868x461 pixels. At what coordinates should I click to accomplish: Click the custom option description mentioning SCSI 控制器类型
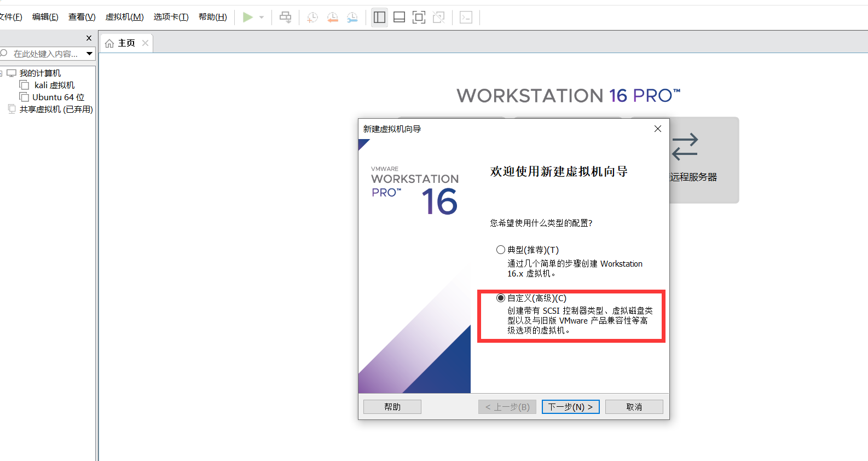(580, 320)
